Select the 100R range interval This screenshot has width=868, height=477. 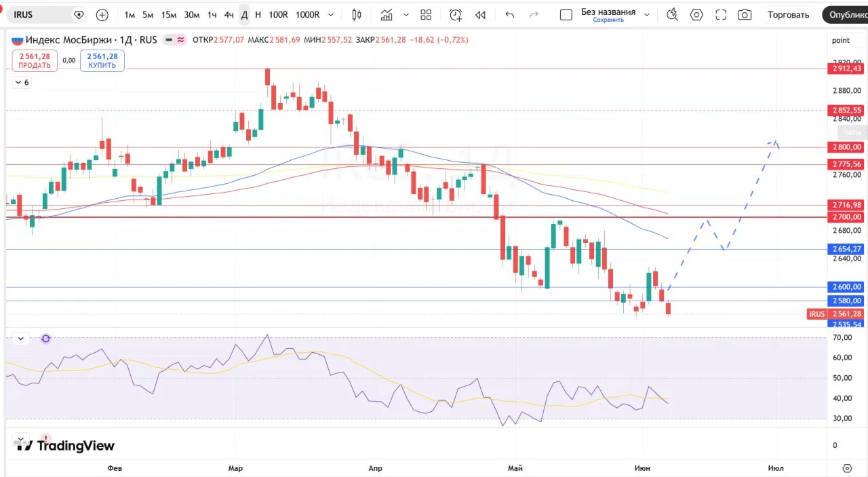tap(278, 14)
